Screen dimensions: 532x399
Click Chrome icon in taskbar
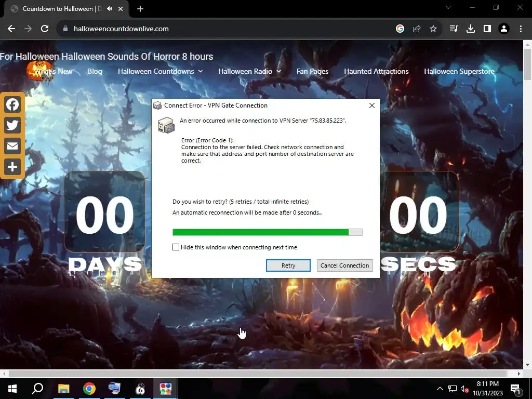pos(89,389)
